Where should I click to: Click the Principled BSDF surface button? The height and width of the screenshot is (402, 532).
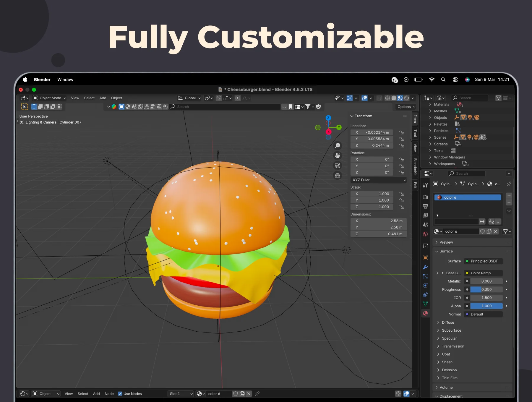[x=484, y=261]
